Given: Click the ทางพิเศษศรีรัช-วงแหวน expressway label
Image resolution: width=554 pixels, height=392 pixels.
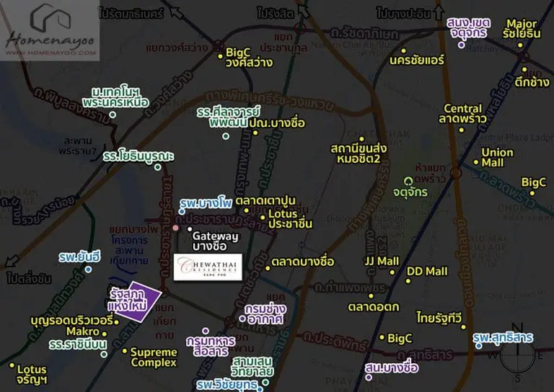Looking at the screenshot, I should 271,101.
